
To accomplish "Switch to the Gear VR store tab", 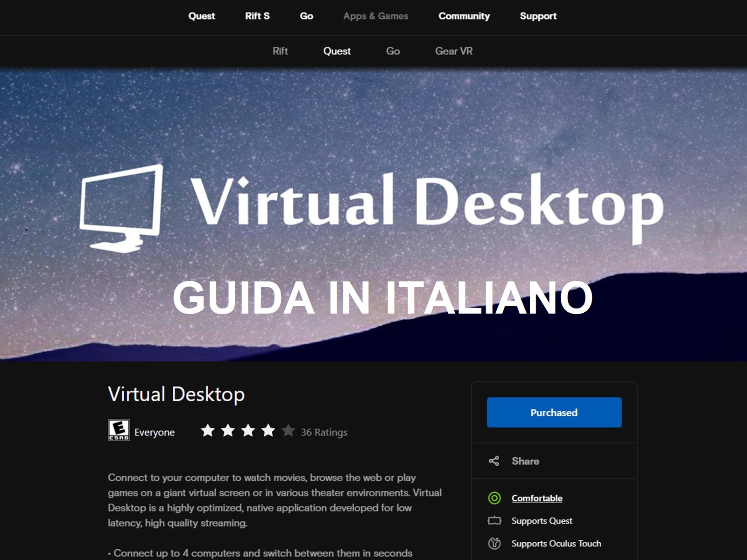I will [x=454, y=51].
